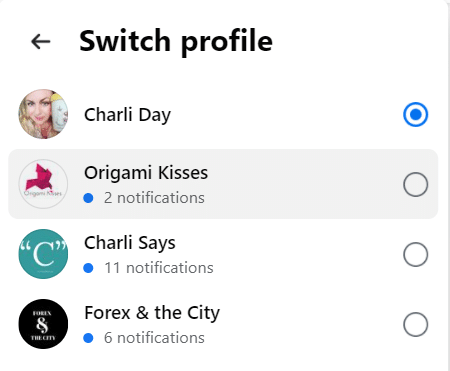Go back using the left arrow icon
Screen dimensions: 450x371
41,42
